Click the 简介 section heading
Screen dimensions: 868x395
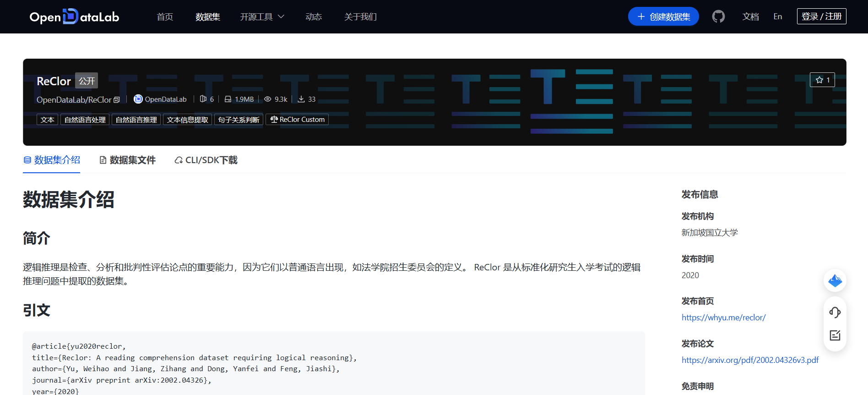tap(37, 238)
